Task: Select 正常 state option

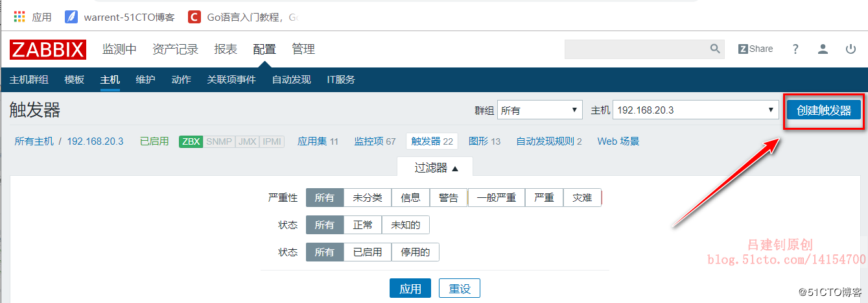Action: point(363,225)
